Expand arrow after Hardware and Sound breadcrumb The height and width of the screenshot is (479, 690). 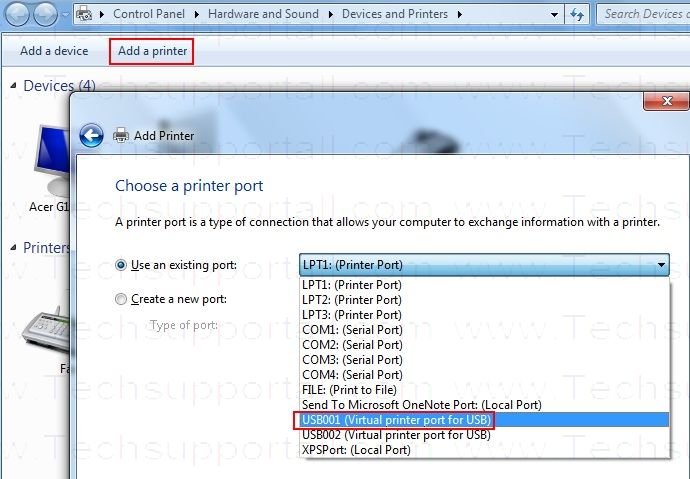coord(330,15)
